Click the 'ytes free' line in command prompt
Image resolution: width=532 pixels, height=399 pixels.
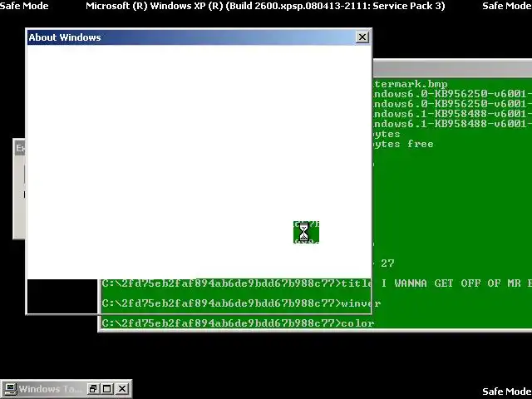tap(403, 144)
